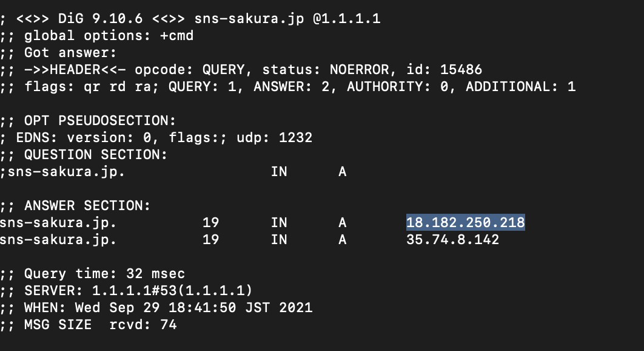This screenshot has width=644, height=351.
Task: Click the 'MSG SIZE rcvd: 74' line
Action: [x=100, y=325]
